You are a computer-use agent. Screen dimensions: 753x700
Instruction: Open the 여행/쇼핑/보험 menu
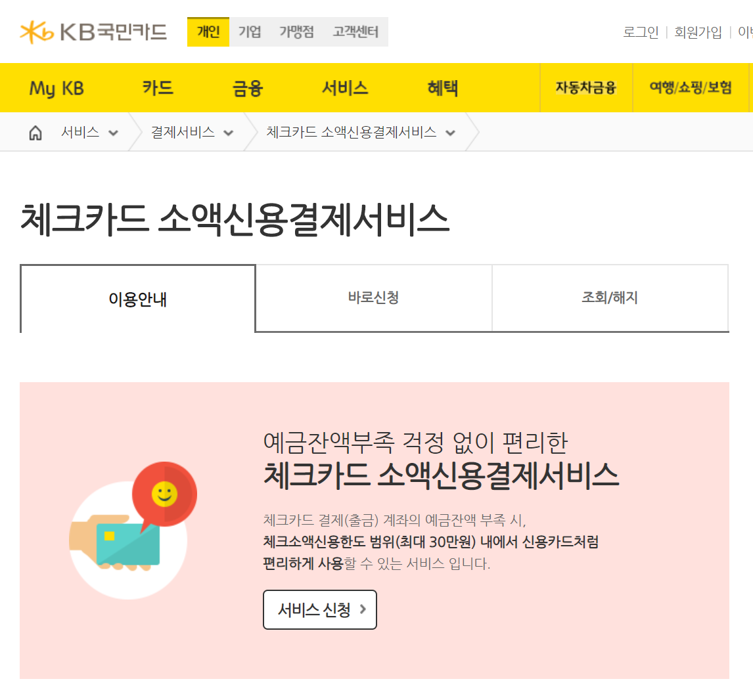pos(691,88)
